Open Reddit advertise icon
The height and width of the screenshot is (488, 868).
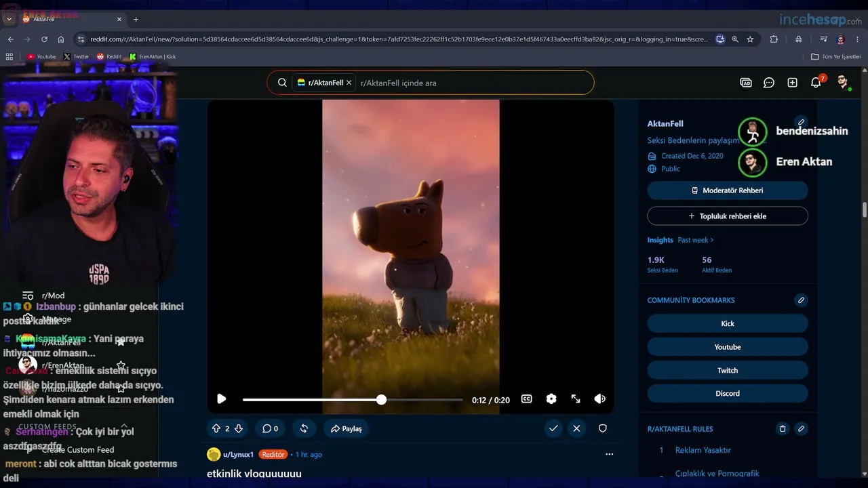coord(746,83)
